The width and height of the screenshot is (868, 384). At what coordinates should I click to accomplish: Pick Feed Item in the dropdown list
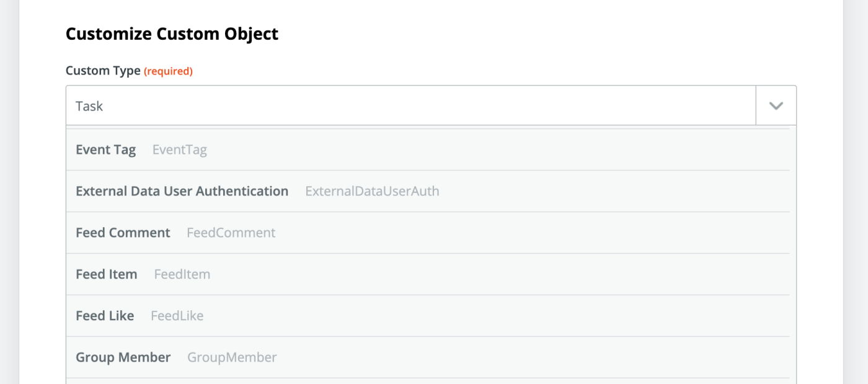click(x=106, y=275)
